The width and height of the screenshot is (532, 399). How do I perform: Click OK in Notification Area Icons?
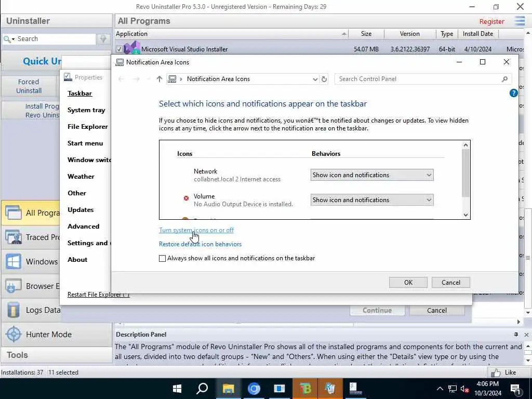(x=408, y=283)
